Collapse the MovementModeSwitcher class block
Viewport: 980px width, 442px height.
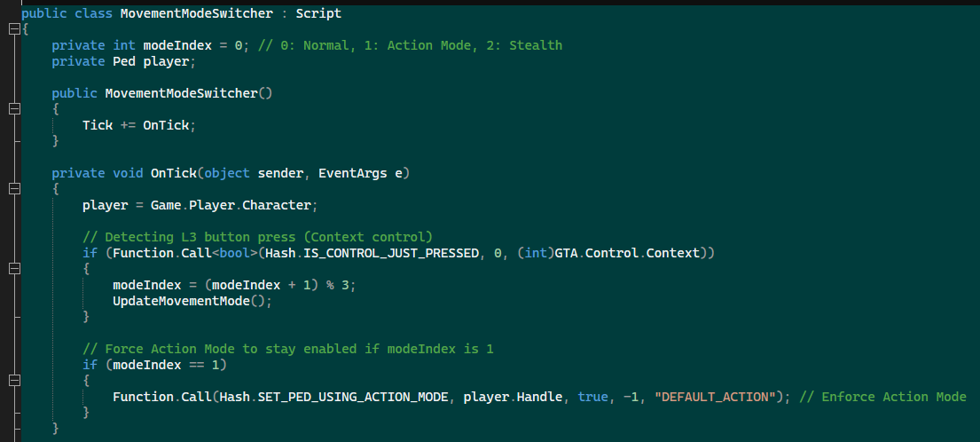(13, 29)
